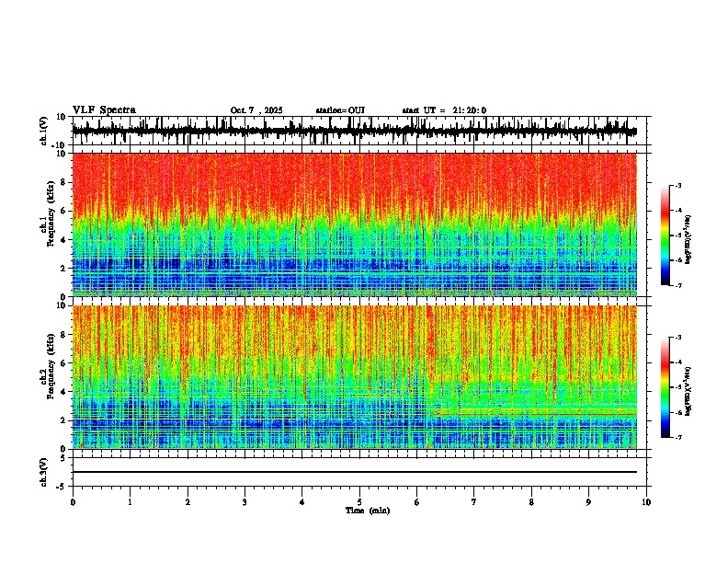Click time axis tick label "3"
The image size is (728, 563).
pyautogui.click(x=245, y=502)
